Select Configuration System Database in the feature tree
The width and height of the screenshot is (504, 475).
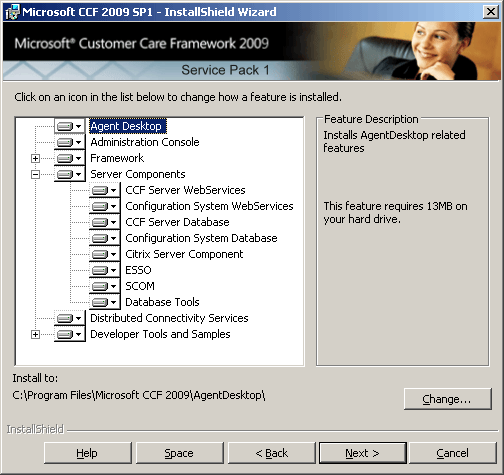pos(201,238)
